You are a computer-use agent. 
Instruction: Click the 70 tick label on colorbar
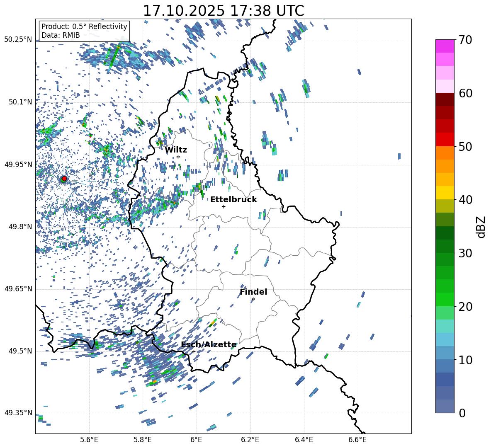click(466, 40)
